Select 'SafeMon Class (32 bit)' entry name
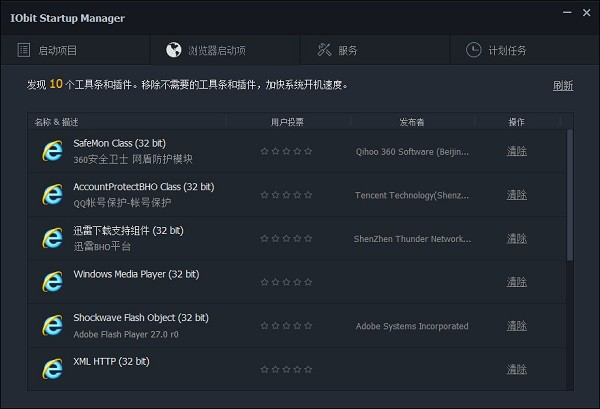Viewport: 600px width, 409px height. coord(119,143)
